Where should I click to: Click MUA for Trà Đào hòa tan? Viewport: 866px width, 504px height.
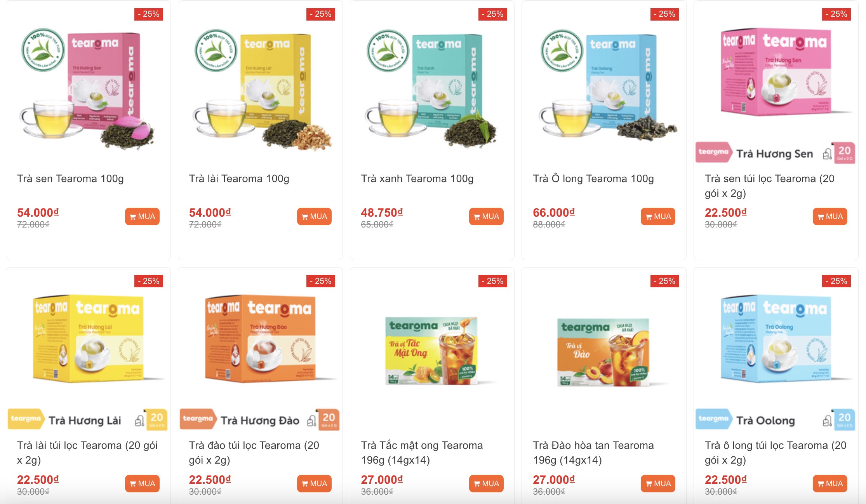click(658, 483)
